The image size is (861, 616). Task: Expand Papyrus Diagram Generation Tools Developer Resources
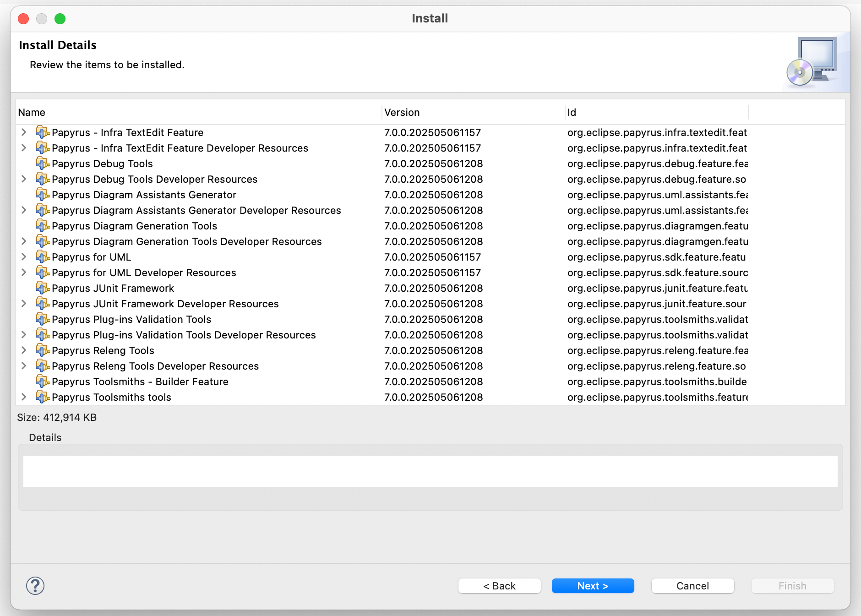coord(24,241)
